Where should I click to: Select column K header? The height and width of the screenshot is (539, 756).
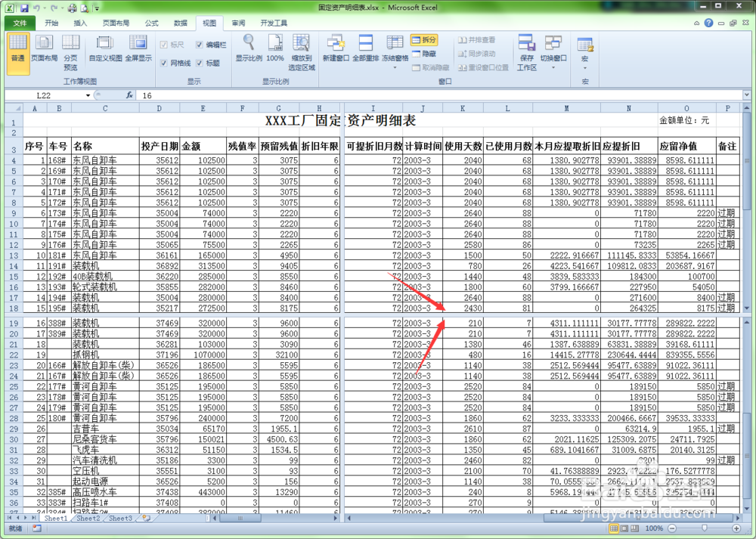tap(463, 108)
